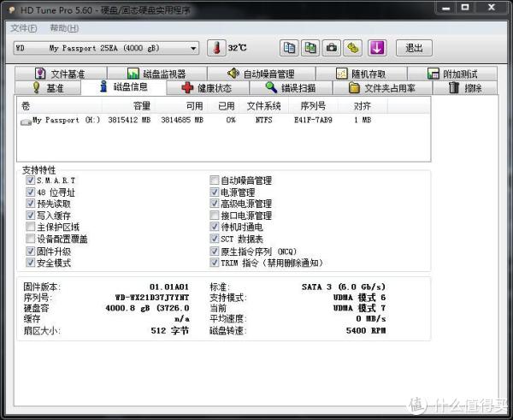Toggle the 高级电源管理 checkbox

(215, 204)
